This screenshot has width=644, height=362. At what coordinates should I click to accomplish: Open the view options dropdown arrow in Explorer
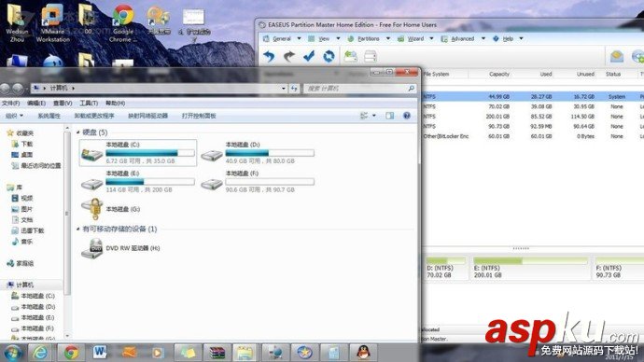tap(374, 116)
